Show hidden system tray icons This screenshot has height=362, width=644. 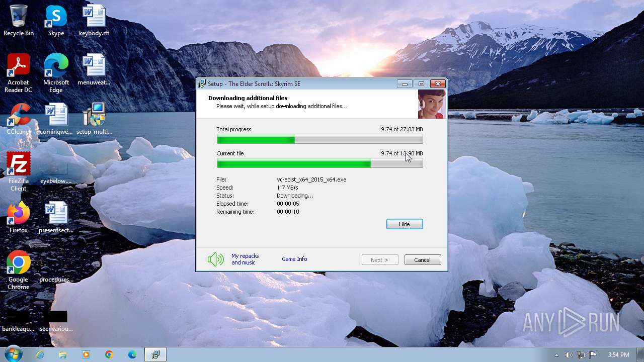[556, 355]
